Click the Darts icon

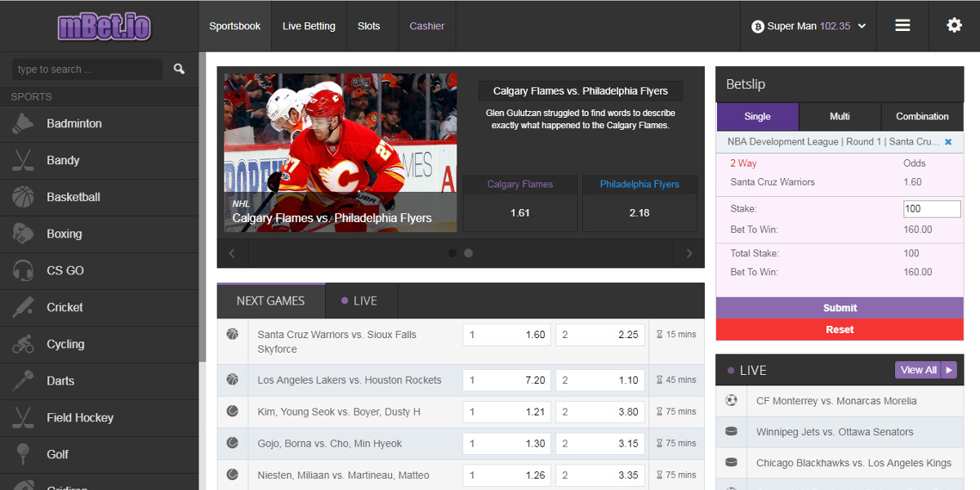(23, 381)
